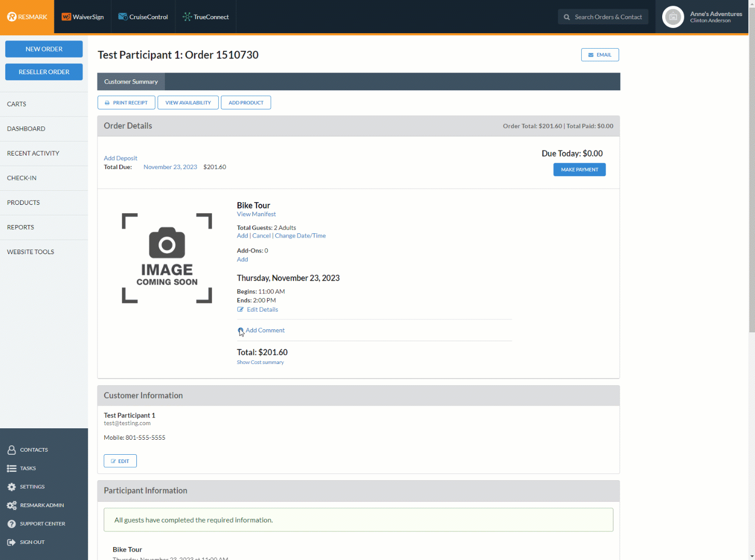Open Carts in the sidebar
The image size is (755, 560).
[x=44, y=104]
